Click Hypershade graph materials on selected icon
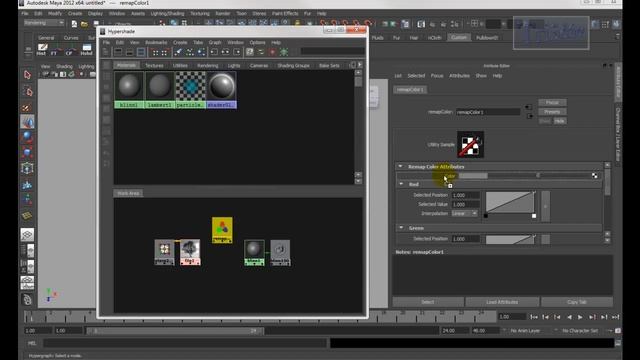Viewport: 640px width, 360px height. (x=202, y=52)
